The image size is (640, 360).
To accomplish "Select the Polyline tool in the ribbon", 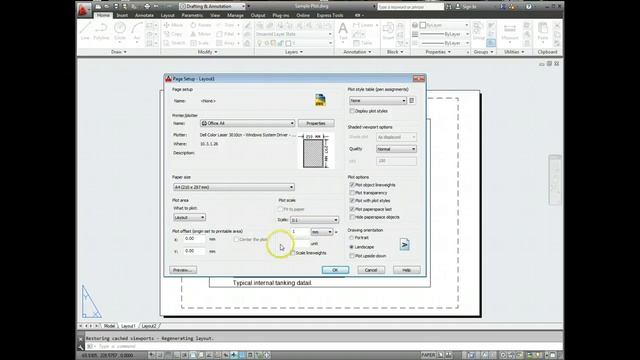I will (101, 31).
